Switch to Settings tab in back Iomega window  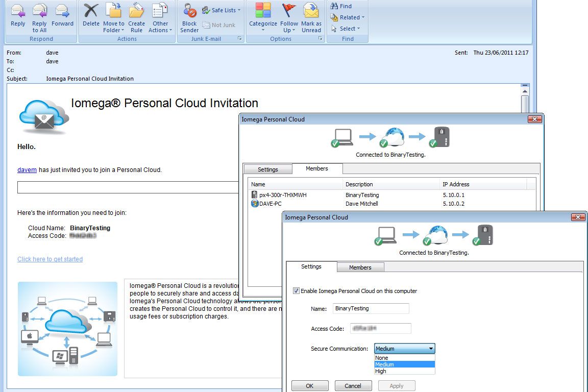(x=268, y=169)
